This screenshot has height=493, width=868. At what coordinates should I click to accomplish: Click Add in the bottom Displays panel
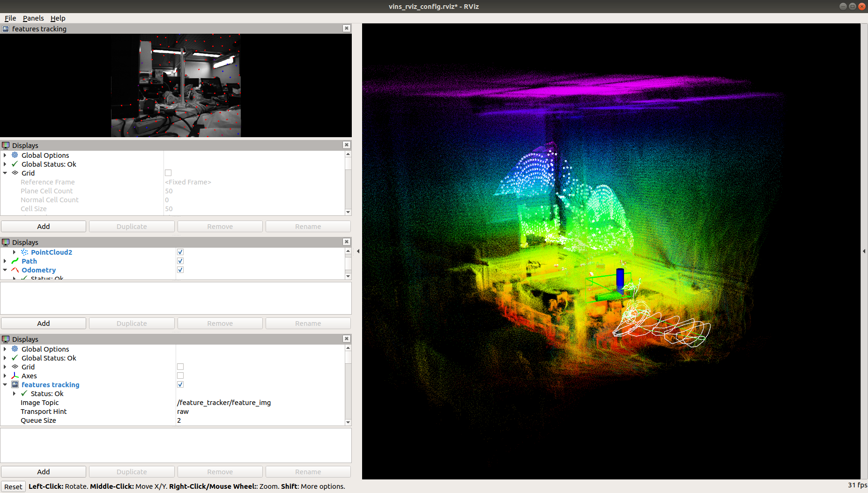44,471
